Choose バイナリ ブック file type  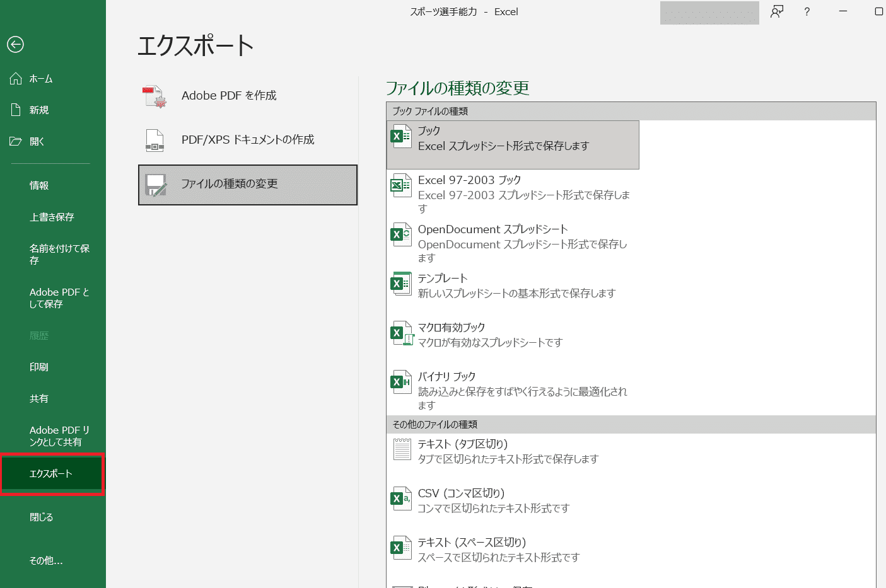[513, 390]
